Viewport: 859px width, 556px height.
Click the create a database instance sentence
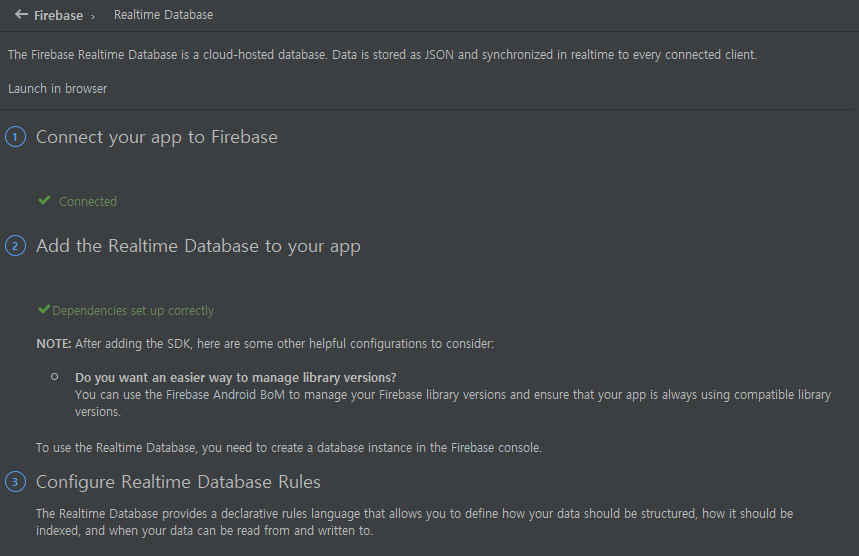(289, 448)
